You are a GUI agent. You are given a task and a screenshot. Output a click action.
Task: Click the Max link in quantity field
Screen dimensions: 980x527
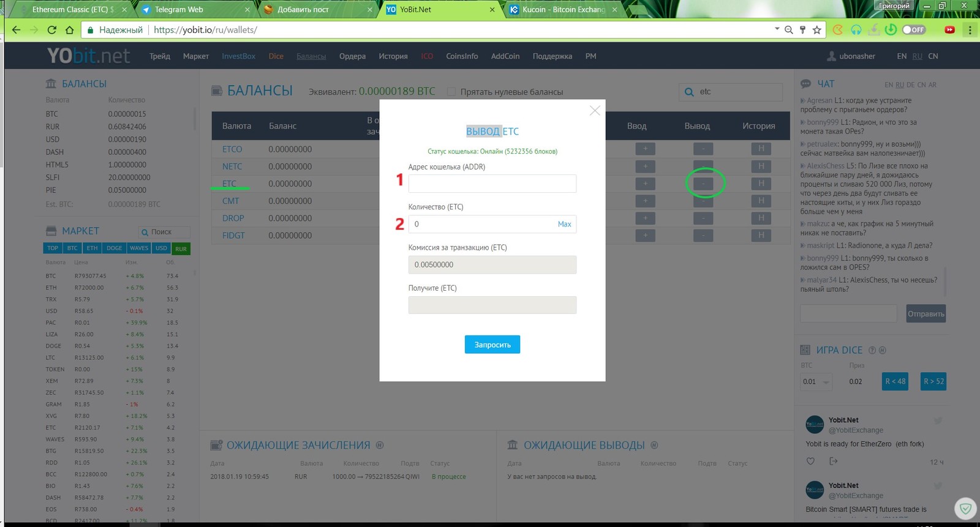(564, 224)
